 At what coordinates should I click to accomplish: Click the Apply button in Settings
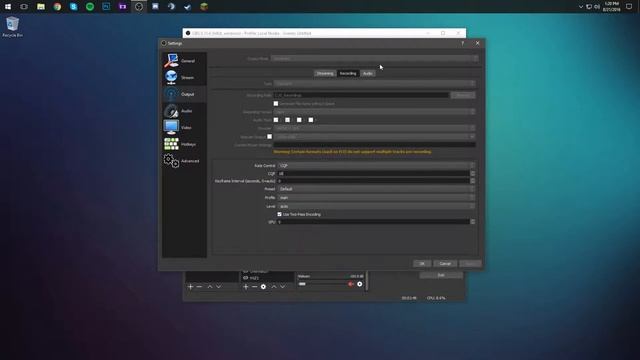pos(470,264)
